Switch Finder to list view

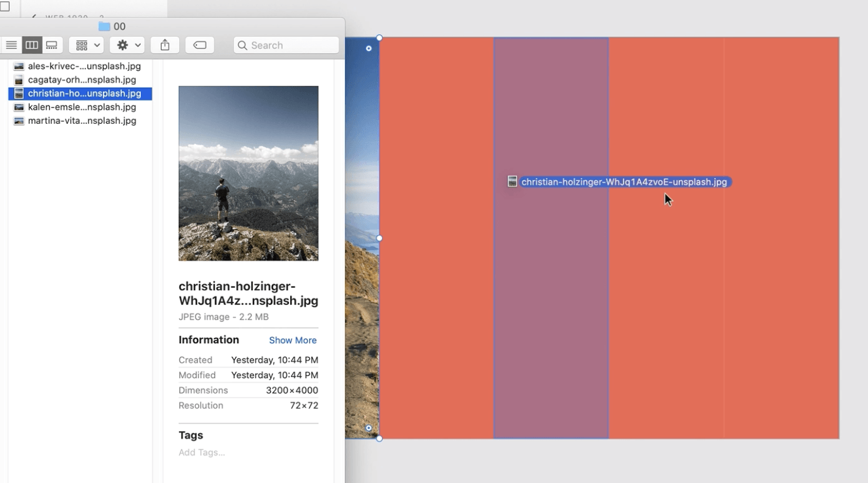(x=12, y=45)
